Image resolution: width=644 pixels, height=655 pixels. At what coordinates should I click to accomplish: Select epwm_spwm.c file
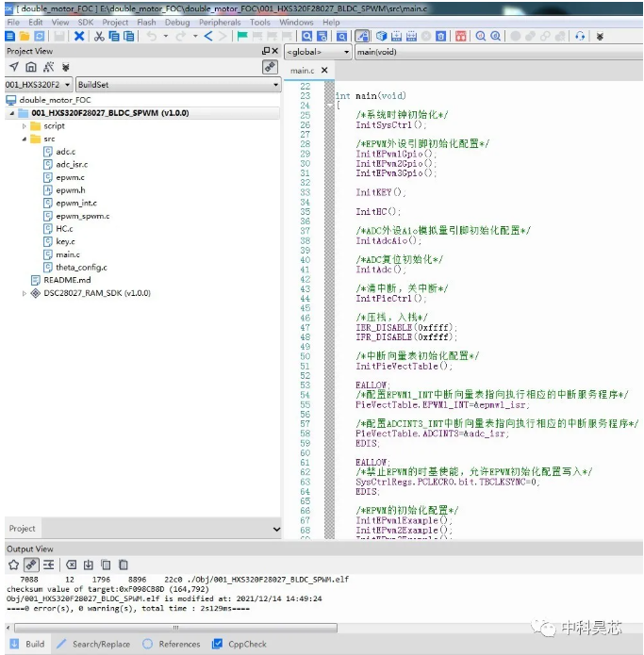tap(83, 216)
